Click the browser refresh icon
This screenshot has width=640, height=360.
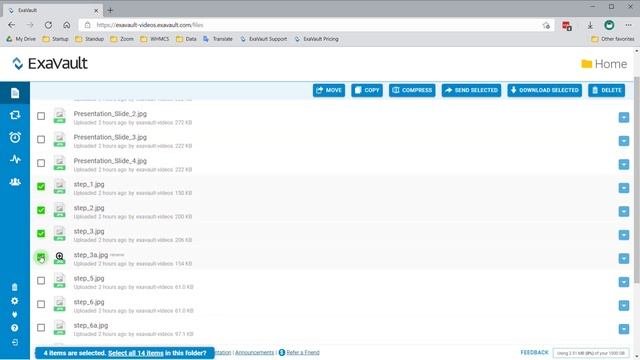coord(48,25)
